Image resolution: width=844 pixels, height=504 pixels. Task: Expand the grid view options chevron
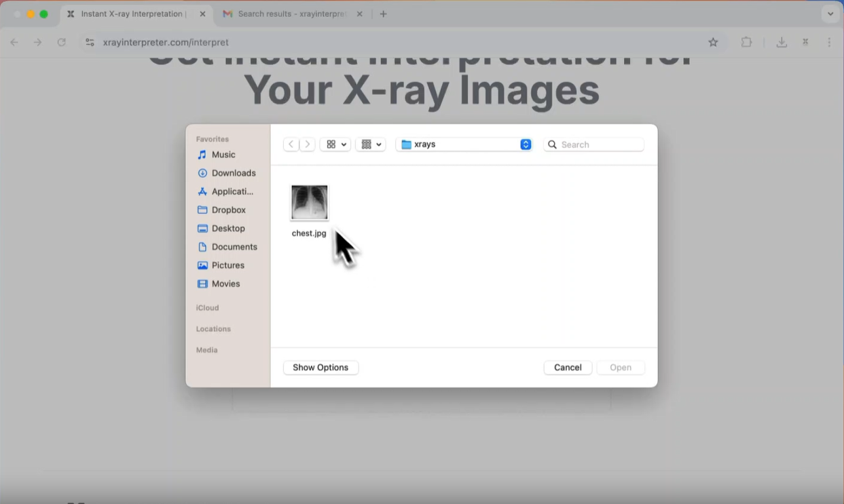click(379, 144)
